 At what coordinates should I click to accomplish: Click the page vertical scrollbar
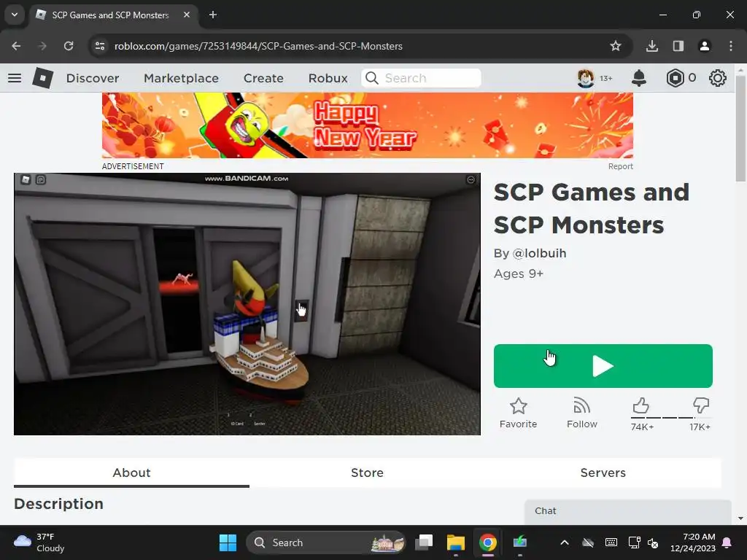pyautogui.click(x=740, y=128)
